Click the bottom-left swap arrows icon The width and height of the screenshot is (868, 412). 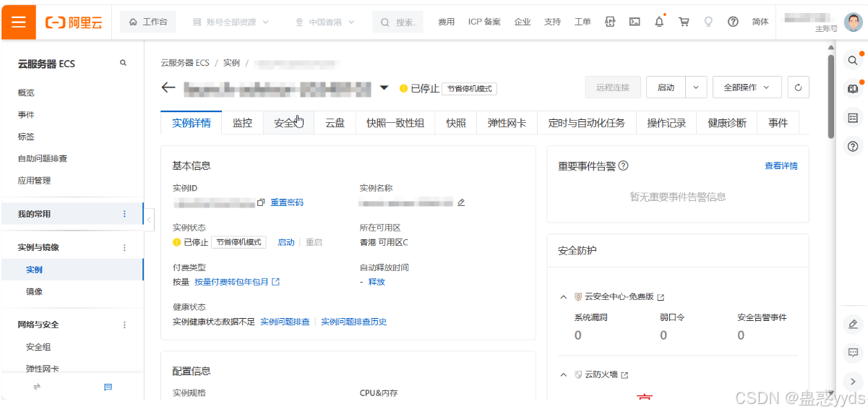coord(37,387)
